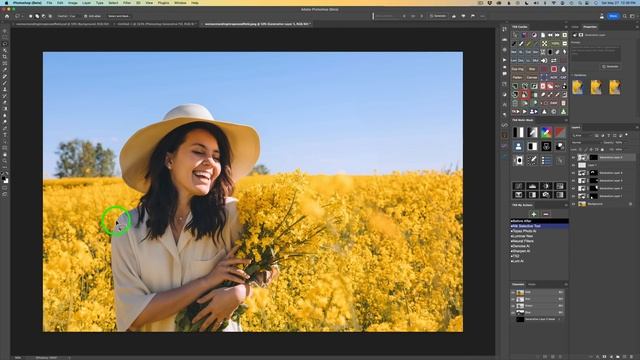Select the Crop tool in the left toolbar
The height and width of the screenshot is (360, 640).
coord(5,57)
